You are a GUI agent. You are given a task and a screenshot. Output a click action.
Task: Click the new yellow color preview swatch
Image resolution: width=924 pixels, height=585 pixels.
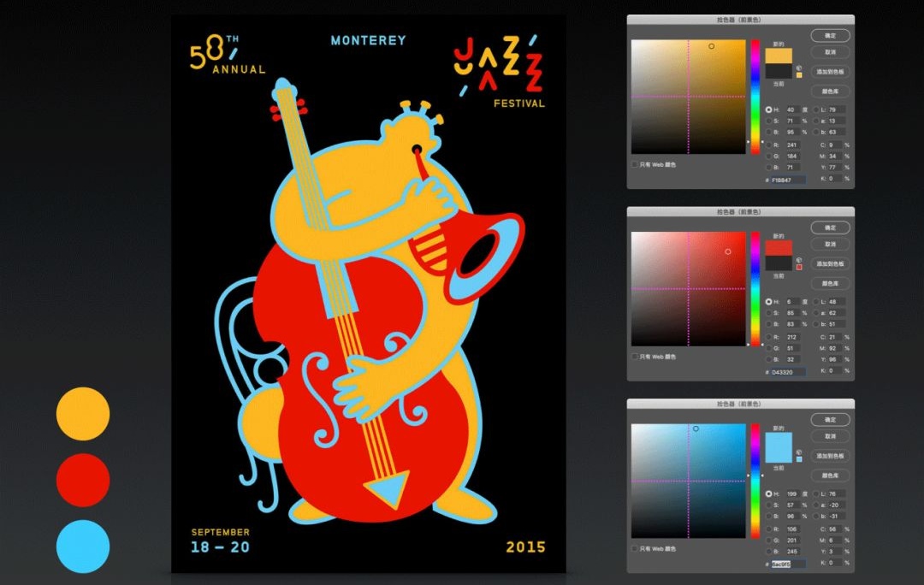779,56
